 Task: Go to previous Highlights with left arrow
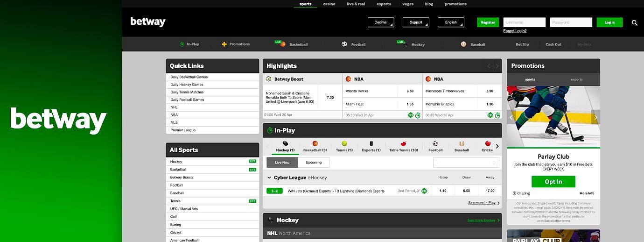pyautogui.click(x=489, y=66)
